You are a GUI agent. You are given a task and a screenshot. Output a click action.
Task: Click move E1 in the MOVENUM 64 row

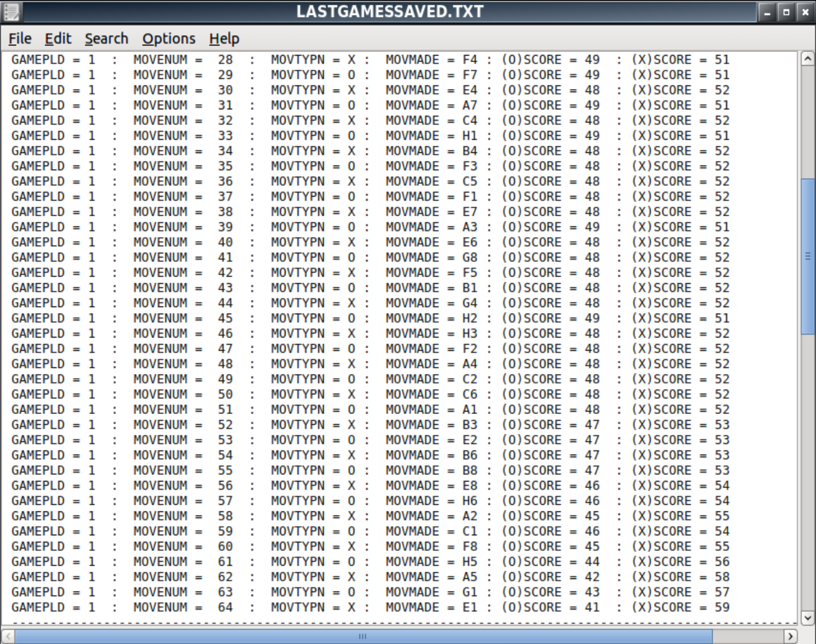pyautogui.click(x=470, y=608)
